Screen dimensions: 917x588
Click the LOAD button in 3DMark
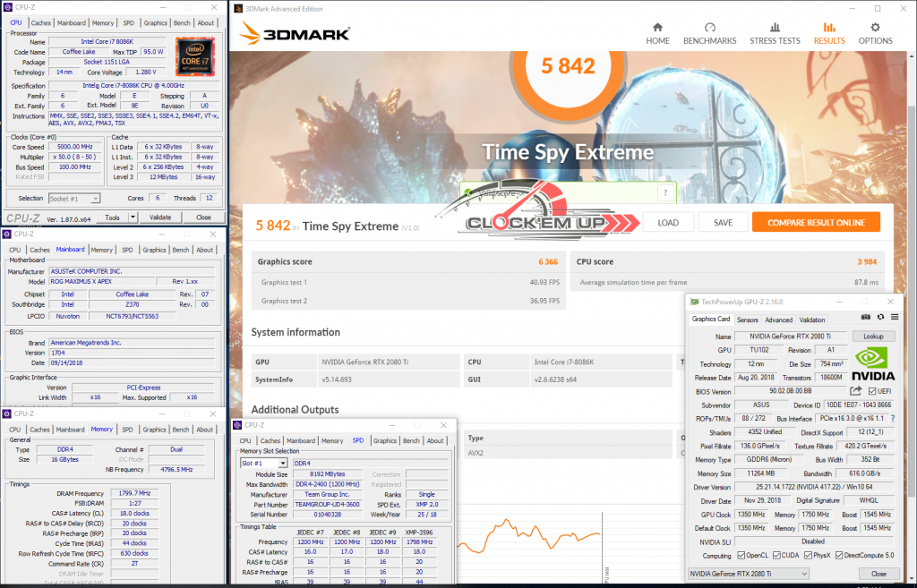(x=668, y=222)
